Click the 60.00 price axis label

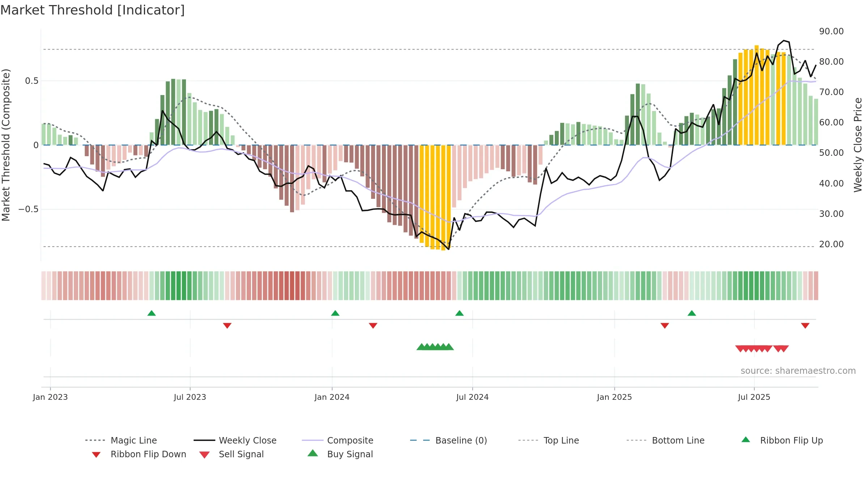831,123
